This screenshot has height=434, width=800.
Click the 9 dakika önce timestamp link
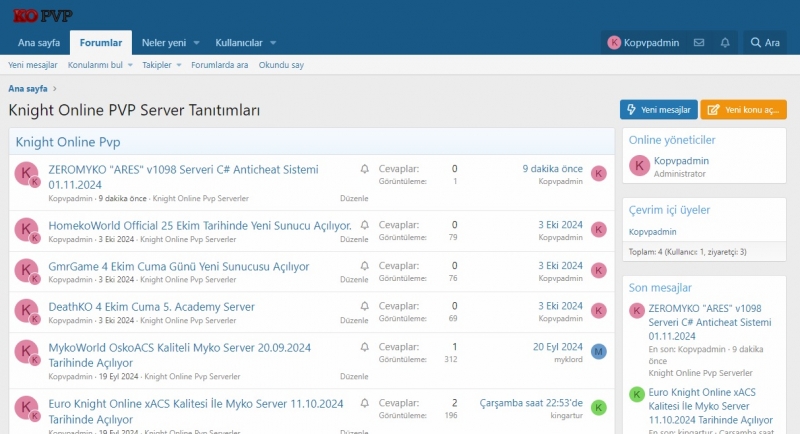[x=552, y=169]
